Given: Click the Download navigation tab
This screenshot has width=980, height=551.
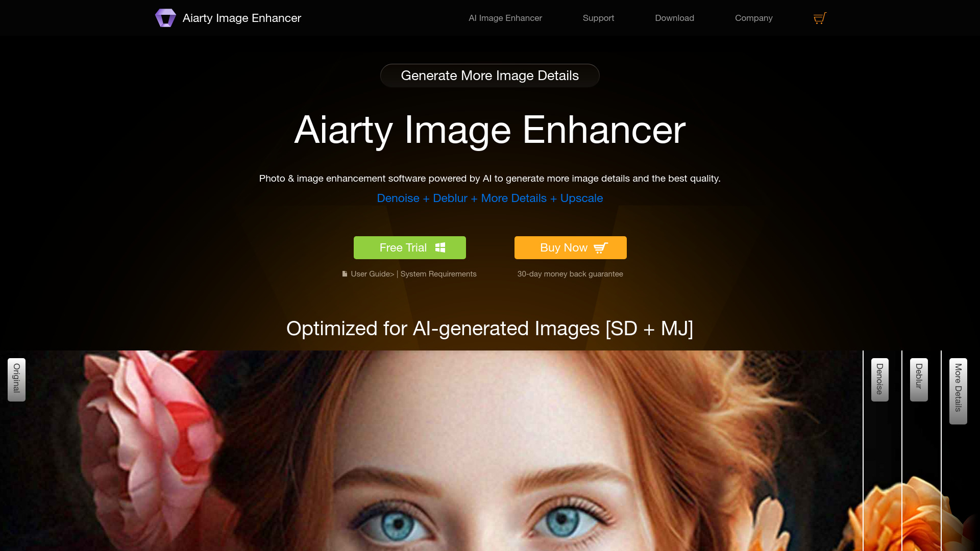Looking at the screenshot, I should click(x=674, y=18).
